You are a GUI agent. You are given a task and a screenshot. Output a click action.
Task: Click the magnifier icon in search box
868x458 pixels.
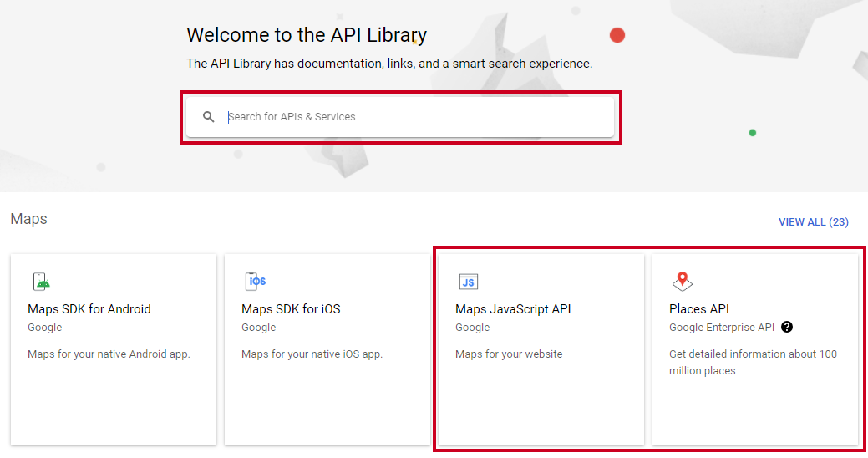(208, 117)
